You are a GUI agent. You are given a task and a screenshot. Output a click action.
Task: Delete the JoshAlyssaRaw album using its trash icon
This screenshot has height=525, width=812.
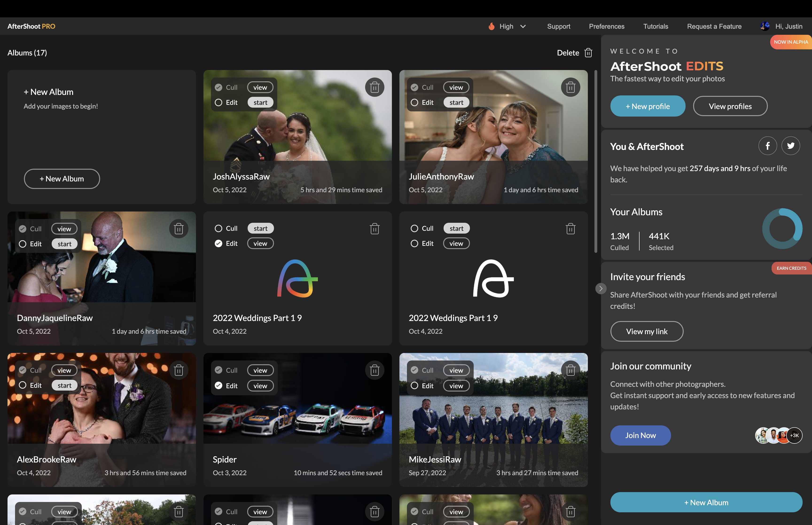(x=375, y=87)
